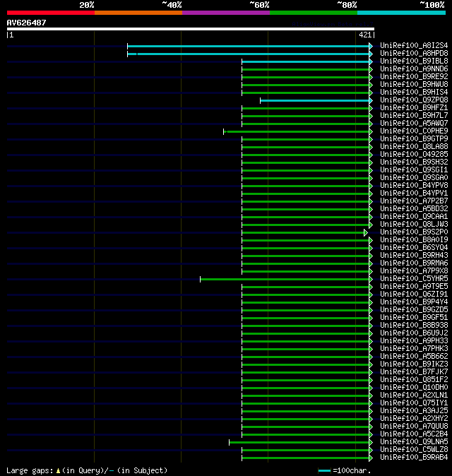The width and height of the screenshot is (452, 476).
Task: Open hit UniRef100_A9NND6
Action: click(x=414, y=69)
